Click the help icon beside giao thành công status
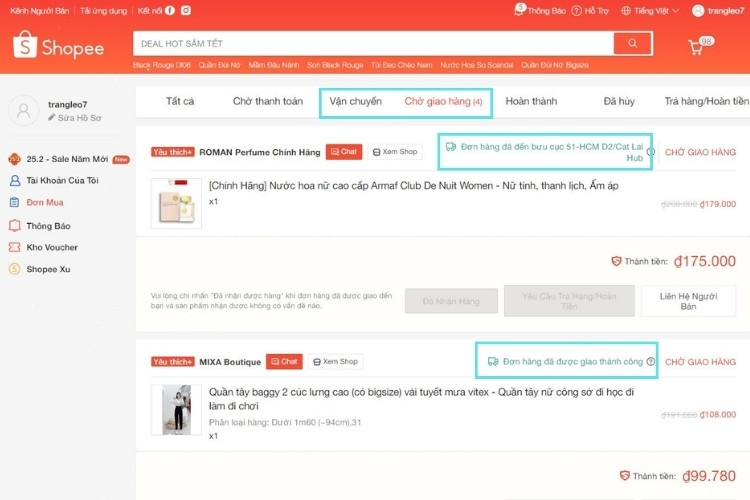This screenshot has width=750, height=500. (x=651, y=361)
